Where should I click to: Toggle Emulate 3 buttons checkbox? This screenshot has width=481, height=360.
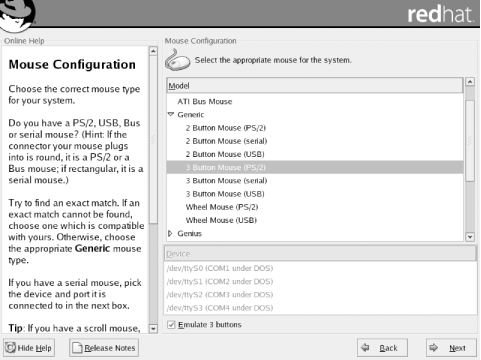pos(171,324)
